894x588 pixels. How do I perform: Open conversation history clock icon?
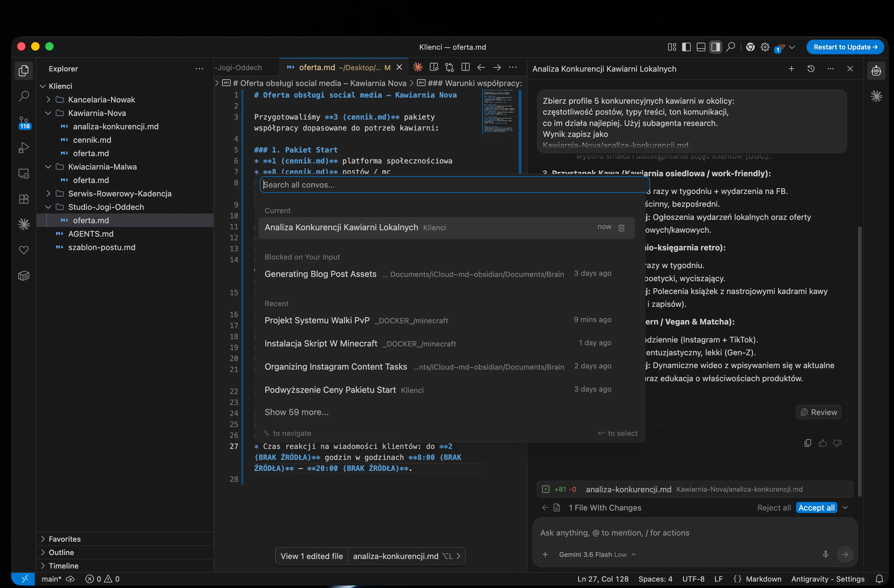tap(811, 69)
